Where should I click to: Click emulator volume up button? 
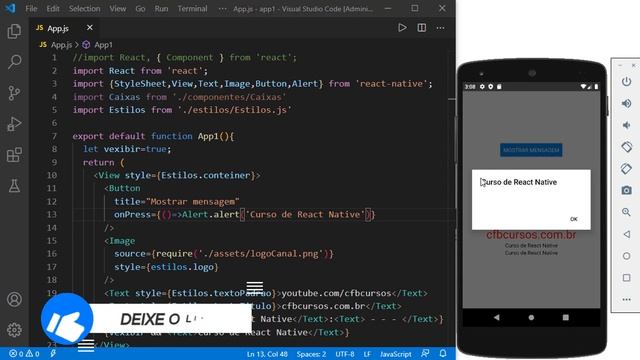[x=626, y=103]
